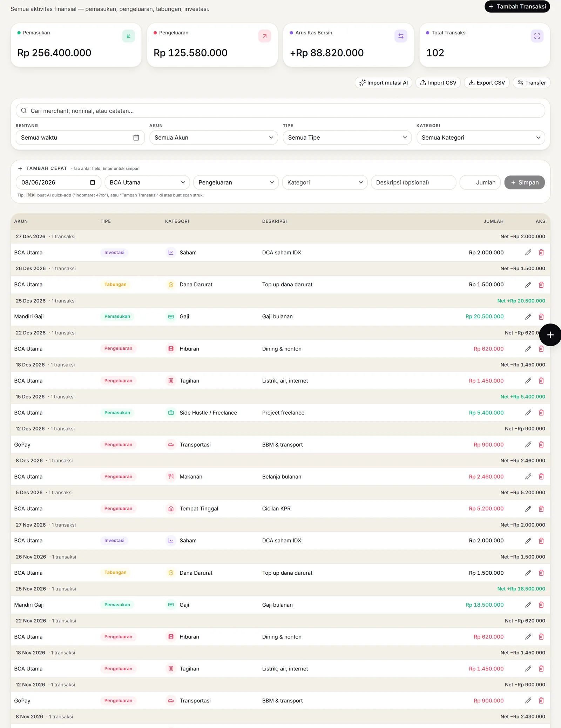Open the calendar icon in the quick-add date field

pyautogui.click(x=93, y=182)
